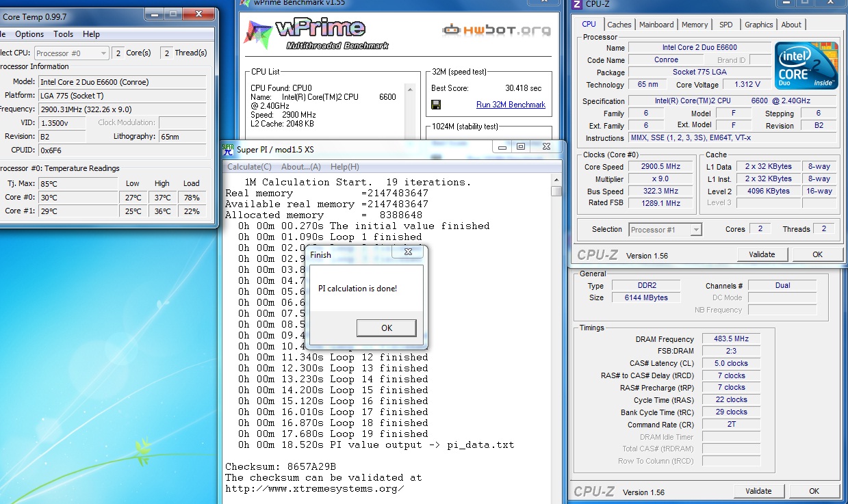Open the Options menu in Core Temp
The height and width of the screenshot is (504, 848).
[x=29, y=34]
